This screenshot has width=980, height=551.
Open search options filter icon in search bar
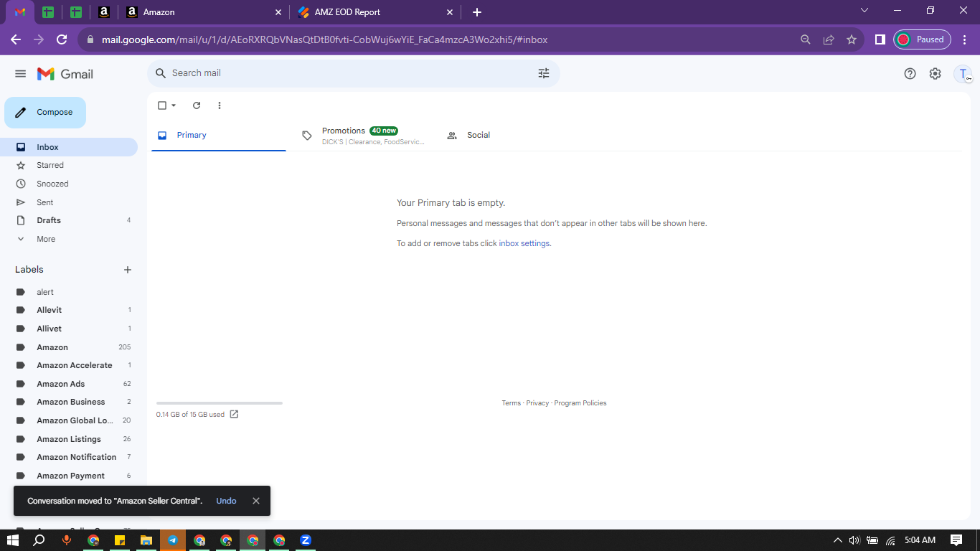(544, 73)
